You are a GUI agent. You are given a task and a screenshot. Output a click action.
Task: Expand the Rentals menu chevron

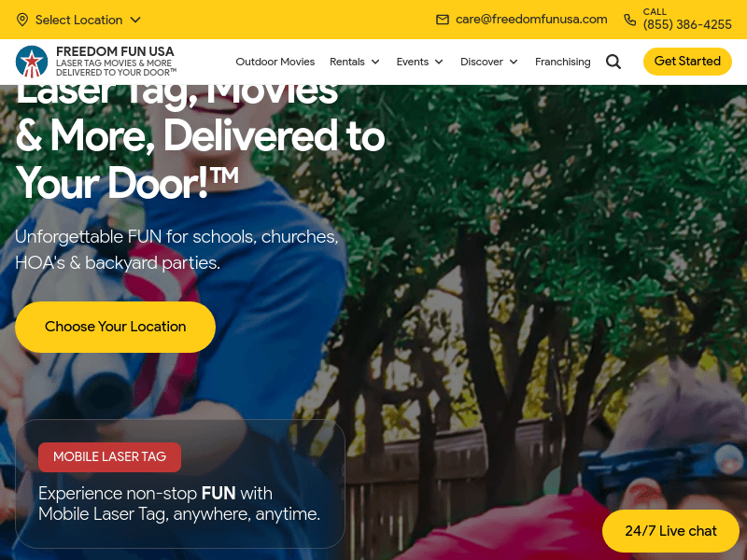click(x=375, y=62)
